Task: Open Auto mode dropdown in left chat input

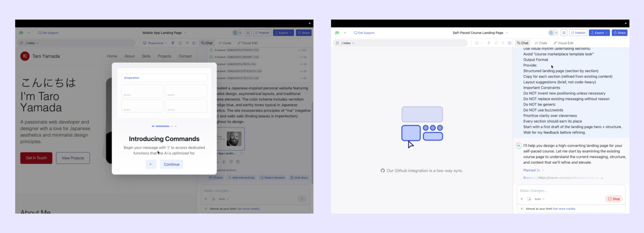Action: 224,199
